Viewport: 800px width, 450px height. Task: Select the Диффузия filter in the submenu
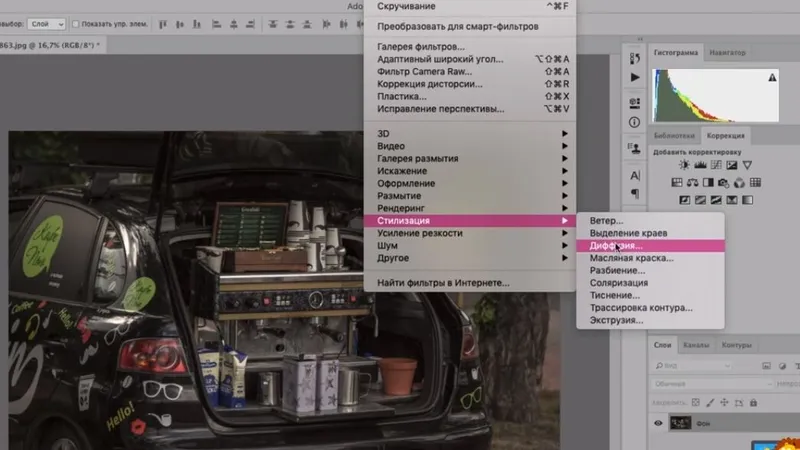tap(616, 245)
